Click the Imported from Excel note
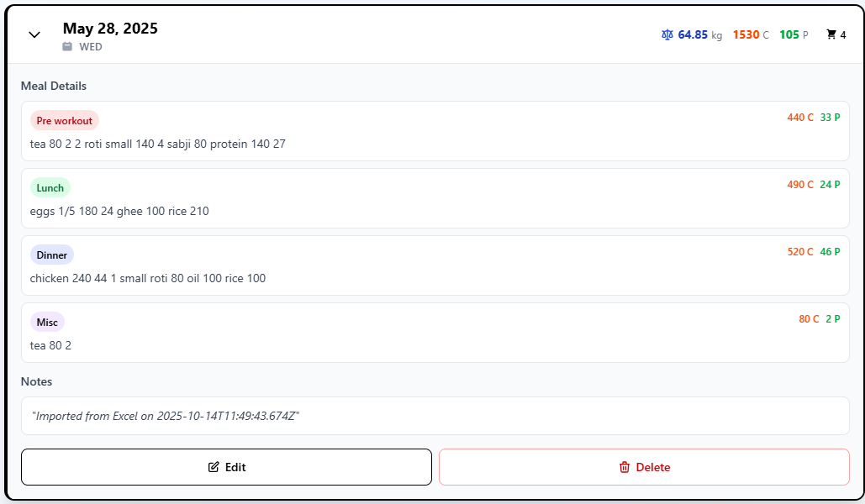The height and width of the screenshot is (504, 865). click(x=166, y=416)
